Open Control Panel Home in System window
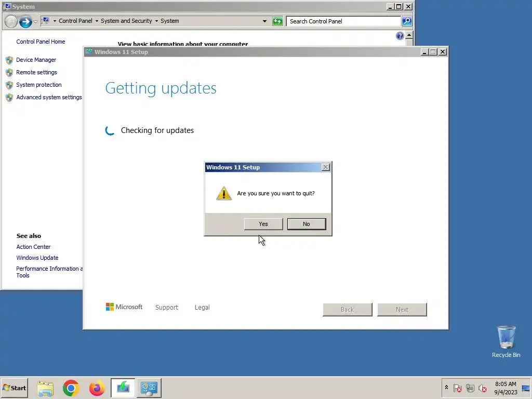The width and height of the screenshot is (532, 399). [x=41, y=42]
